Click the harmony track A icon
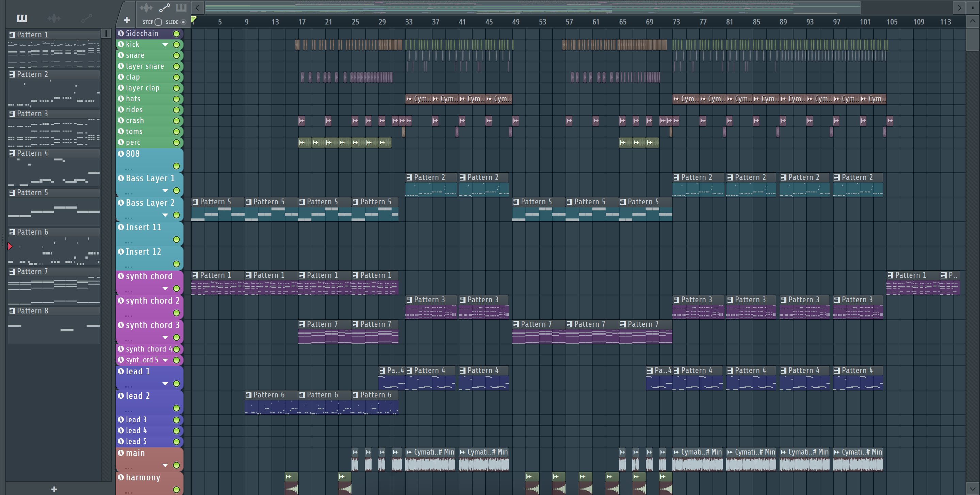 [121, 477]
